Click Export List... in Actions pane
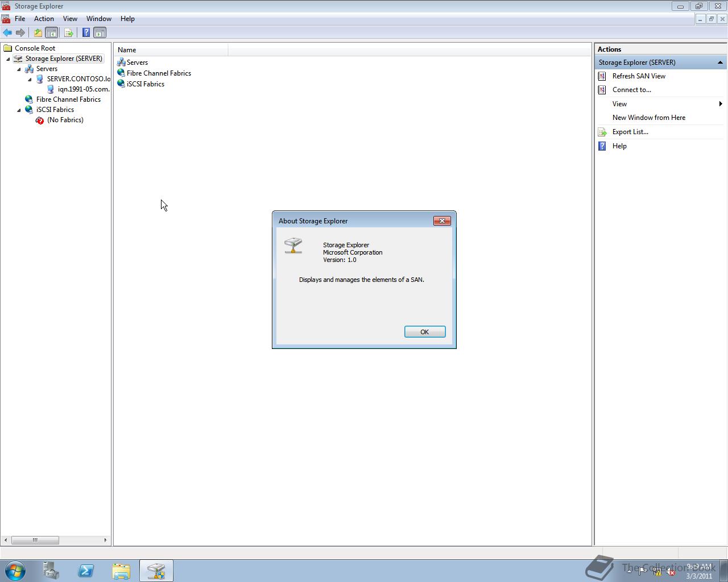The width and height of the screenshot is (728, 582). pyautogui.click(x=630, y=132)
